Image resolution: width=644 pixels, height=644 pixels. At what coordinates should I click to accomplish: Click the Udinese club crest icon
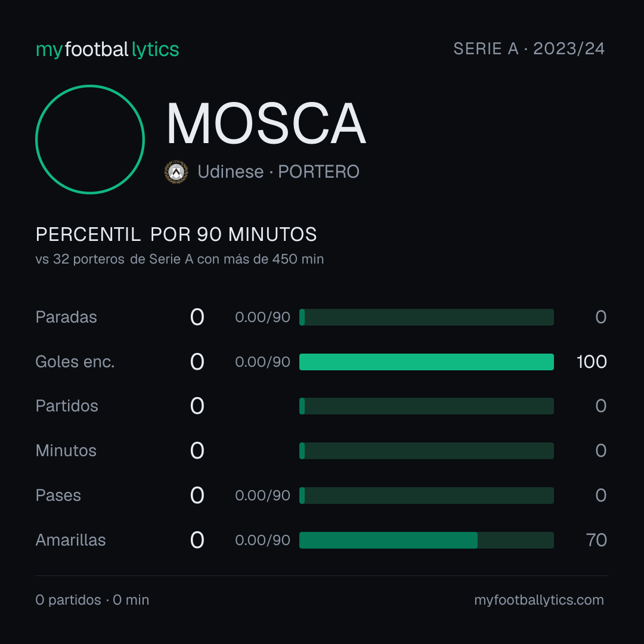176,172
